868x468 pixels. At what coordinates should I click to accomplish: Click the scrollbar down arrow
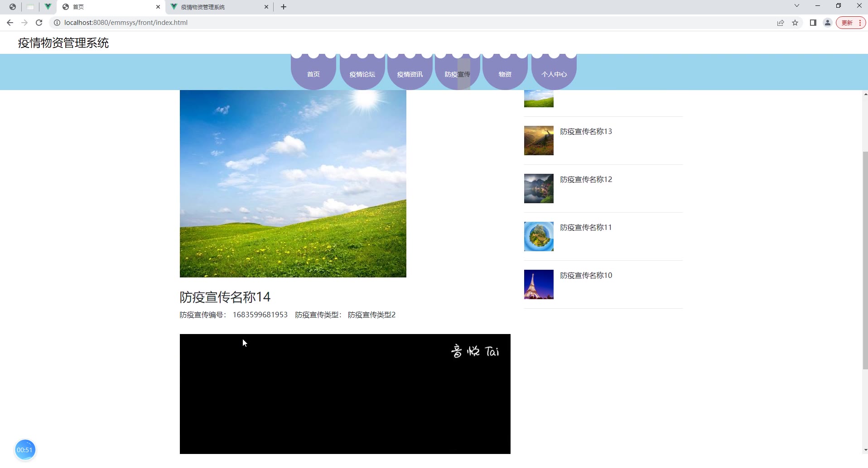click(x=865, y=450)
